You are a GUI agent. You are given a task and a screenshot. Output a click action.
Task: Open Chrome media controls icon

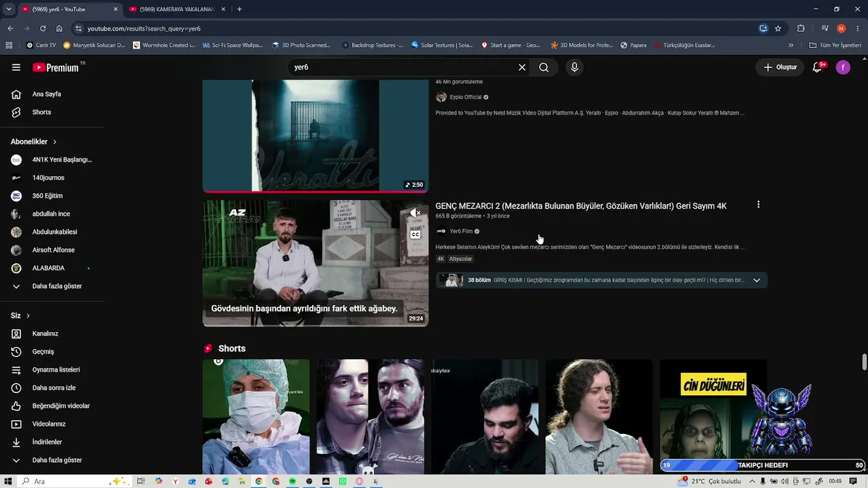click(825, 28)
